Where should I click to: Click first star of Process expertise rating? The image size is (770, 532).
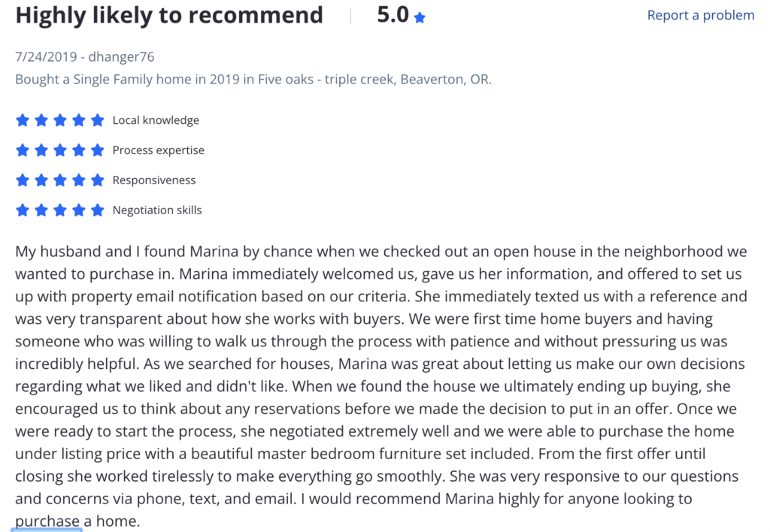click(x=23, y=150)
